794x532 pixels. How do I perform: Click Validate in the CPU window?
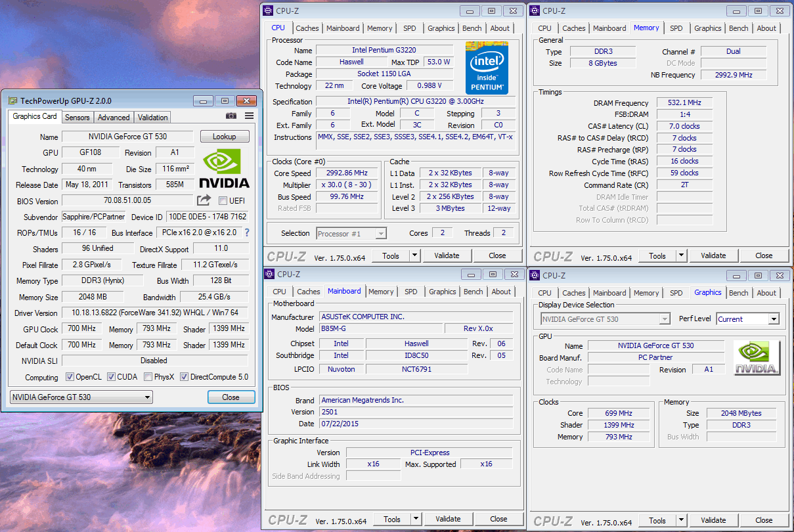coord(447,255)
